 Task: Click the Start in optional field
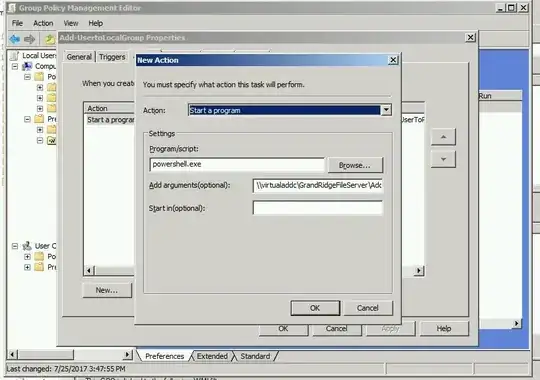318,208
